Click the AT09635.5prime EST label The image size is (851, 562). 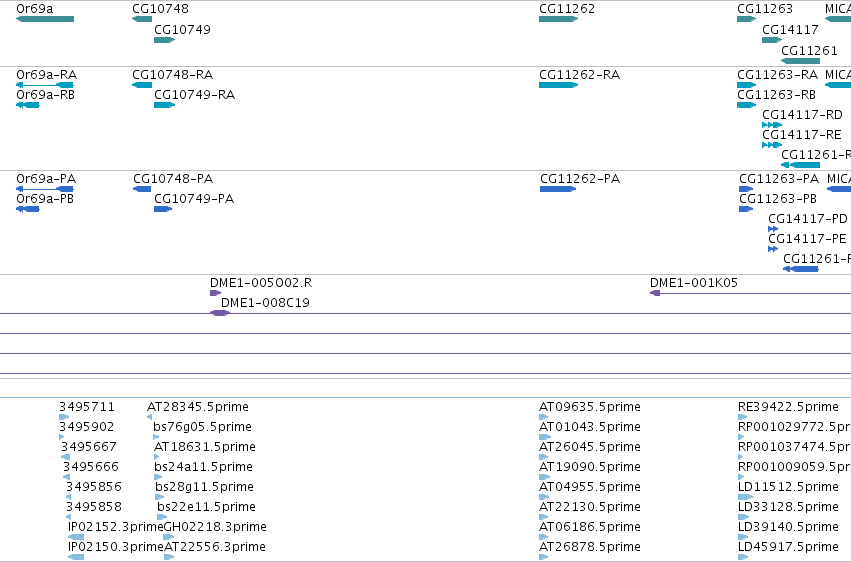pyautogui.click(x=590, y=407)
